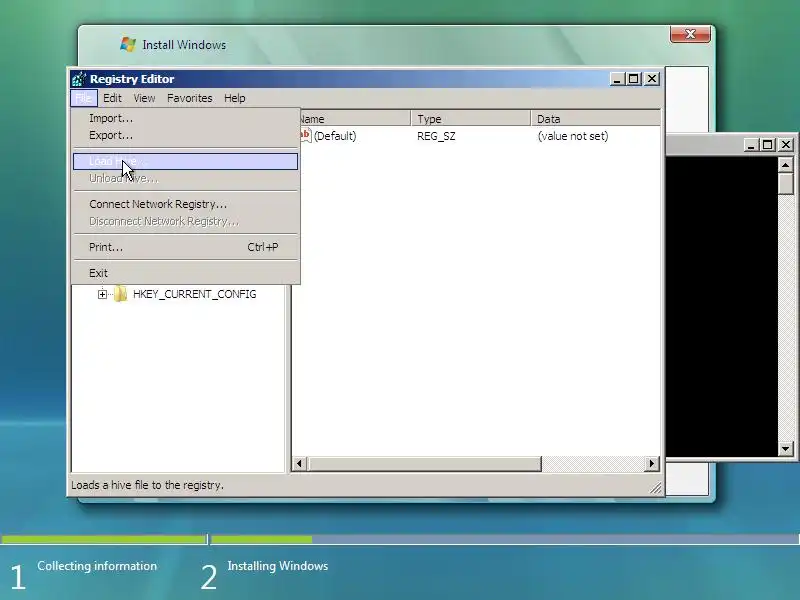Click the REG_SZ type cell
Screen dimensions: 800x600
click(x=436, y=136)
